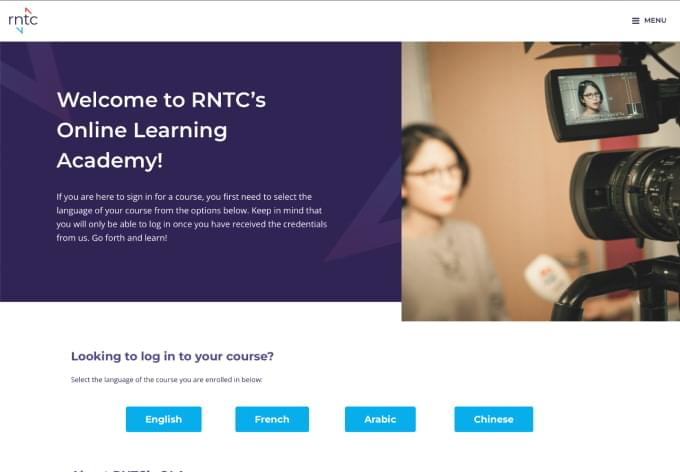Choose the French course language button
The height and width of the screenshot is (472, 680).
tap(272, 419)
